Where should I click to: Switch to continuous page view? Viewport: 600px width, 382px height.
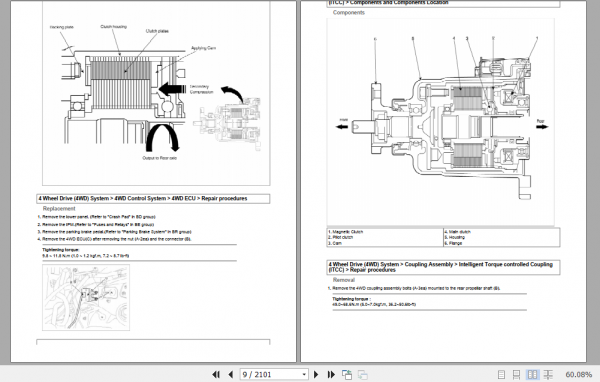coord(517,374)
